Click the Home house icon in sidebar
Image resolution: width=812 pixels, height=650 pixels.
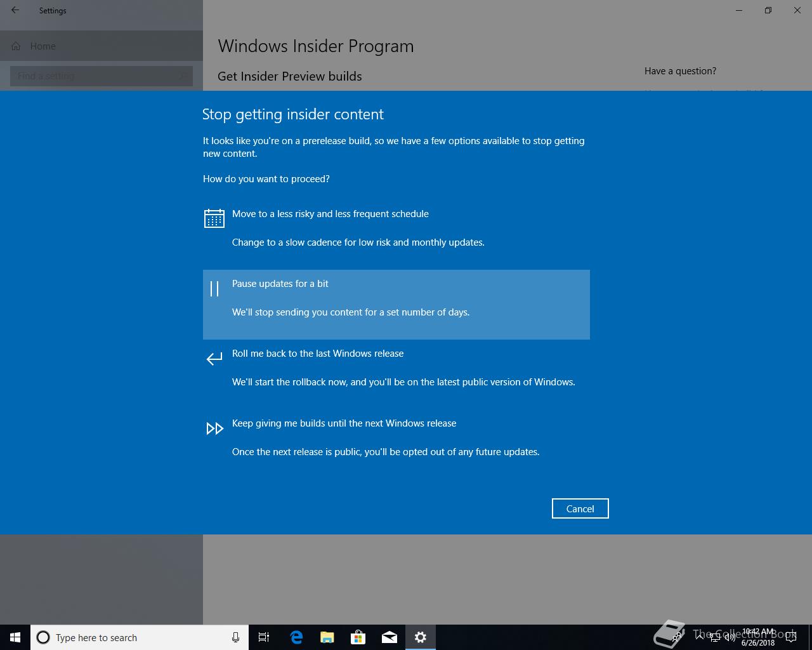(16, 46)
